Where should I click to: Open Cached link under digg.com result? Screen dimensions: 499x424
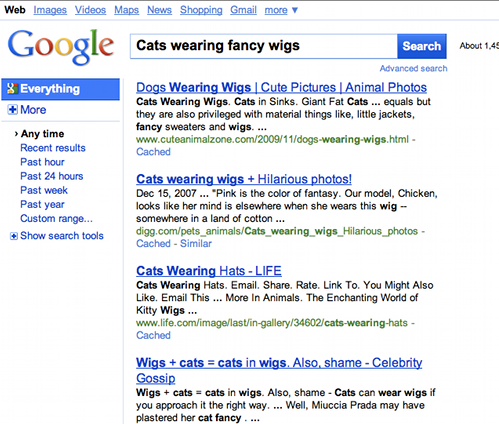pos(153,244)
